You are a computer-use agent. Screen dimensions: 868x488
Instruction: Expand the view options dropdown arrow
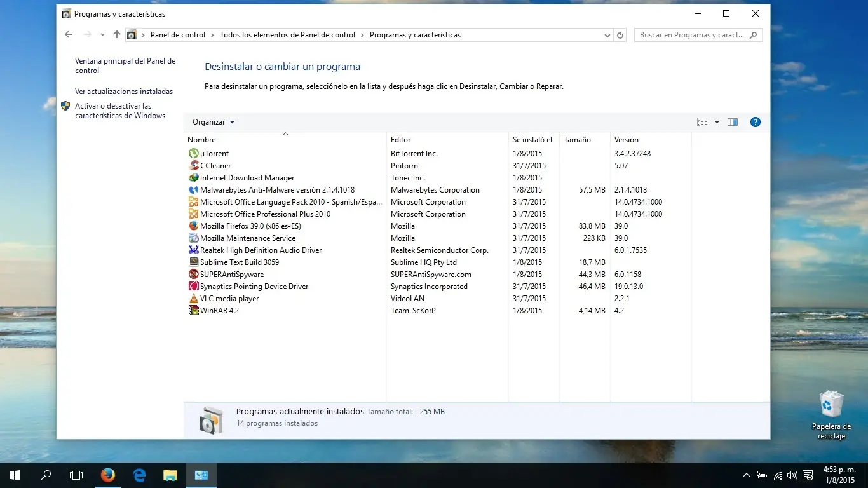[717, 122]
